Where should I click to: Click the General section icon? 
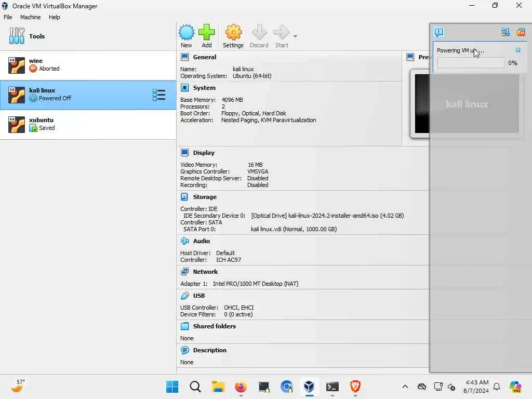(184, 57)
